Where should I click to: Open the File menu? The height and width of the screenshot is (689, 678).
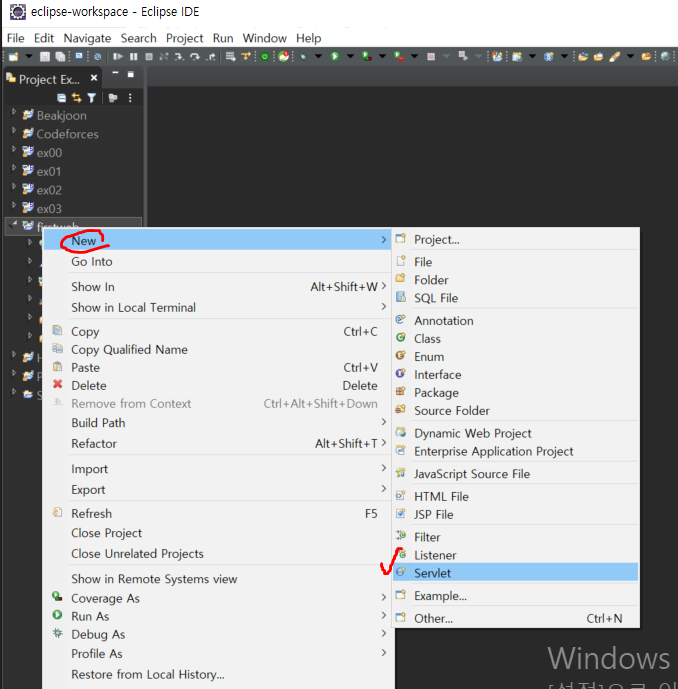(16, 38)
